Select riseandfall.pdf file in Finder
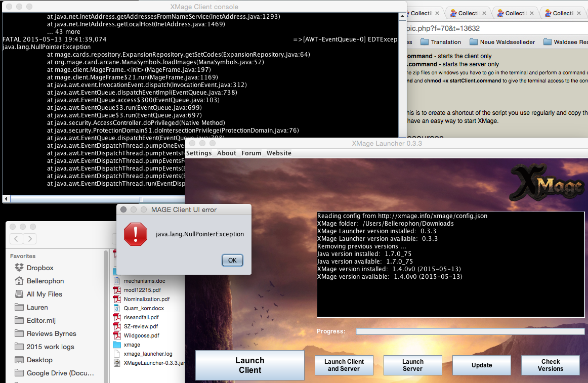This screenshot has width=588, height=383. pos(136,317)
